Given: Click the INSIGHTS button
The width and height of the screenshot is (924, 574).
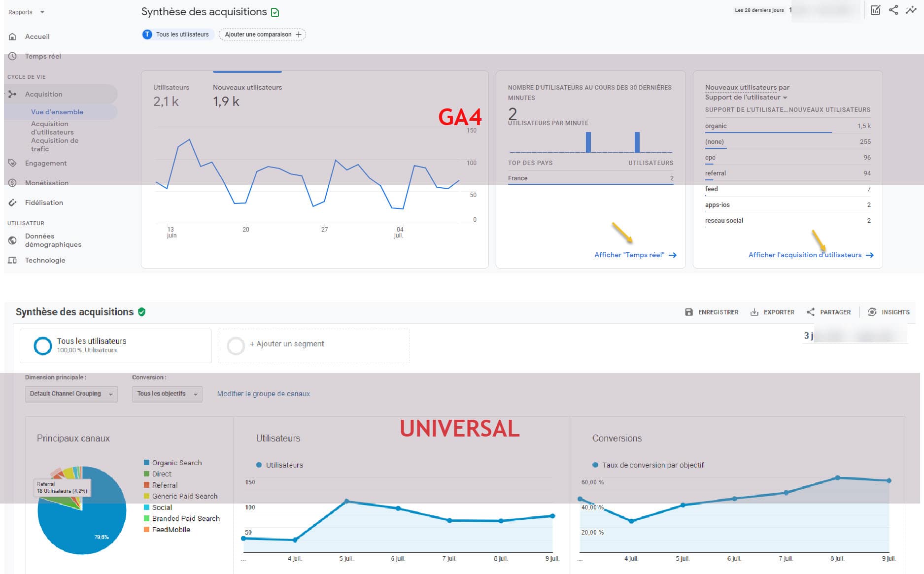Looking at the screenshot, I should pyautogui.click(x=889, y=312).
